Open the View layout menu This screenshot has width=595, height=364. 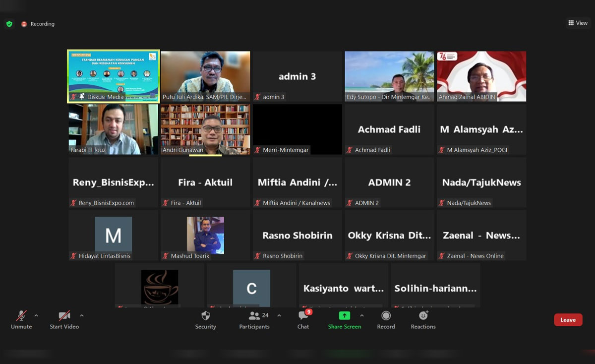578,23
